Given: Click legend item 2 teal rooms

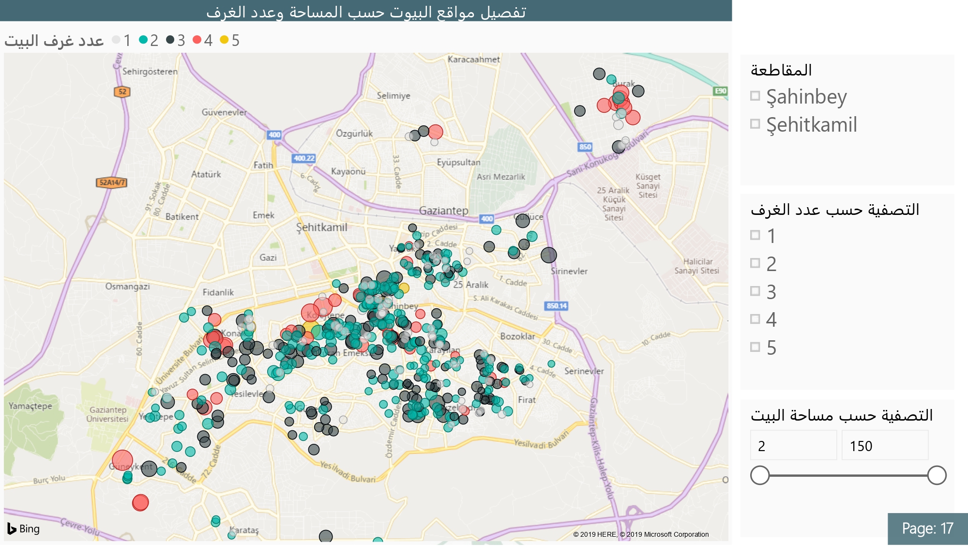Looking at the screenshot, I should [149, 40].
